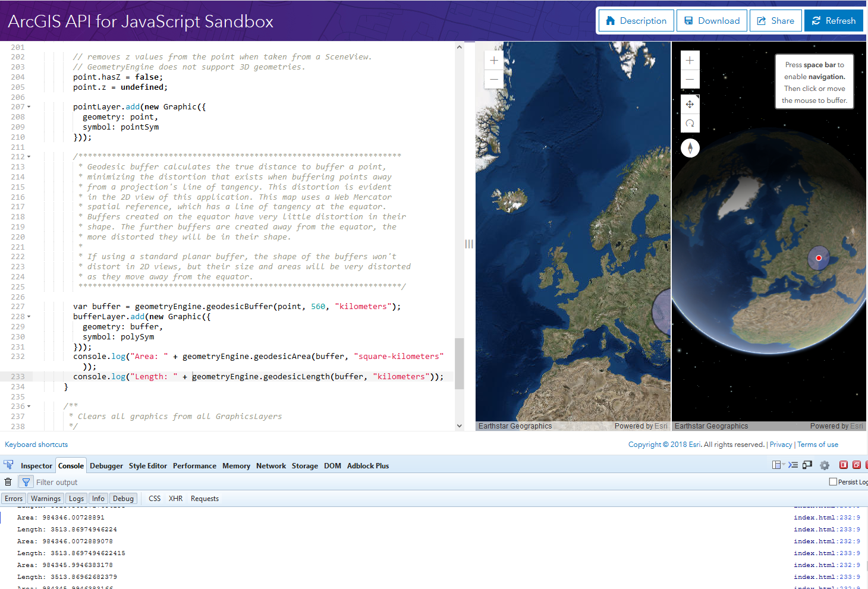Activate the element picker in devtools
This screenshot has height=589, width=868.
(x=8, y=465)
